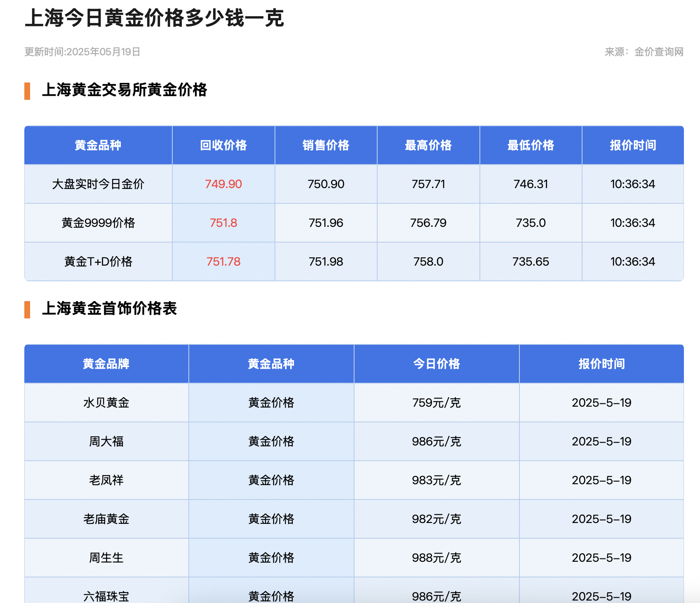Click the red recycle price 751.8

(x=223, y=223)
